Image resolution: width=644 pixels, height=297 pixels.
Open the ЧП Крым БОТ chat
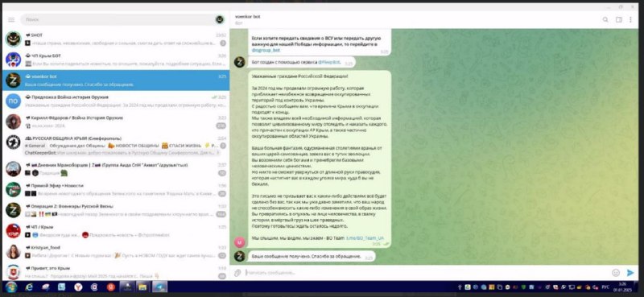point(116,60)
